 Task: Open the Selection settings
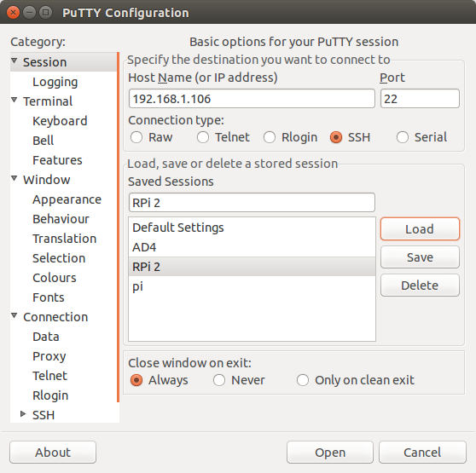coord(59,258)
